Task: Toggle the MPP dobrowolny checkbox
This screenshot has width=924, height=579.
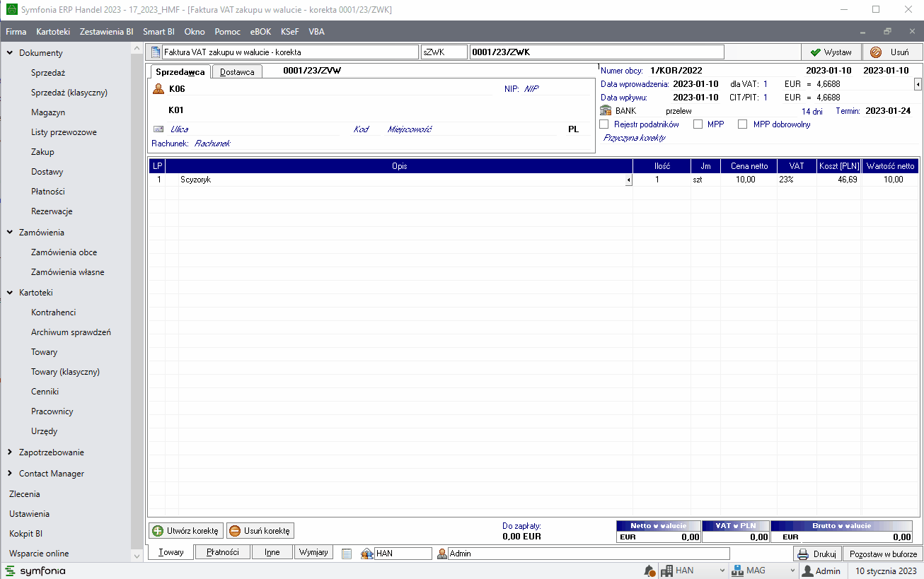Action: pos(742,124)
